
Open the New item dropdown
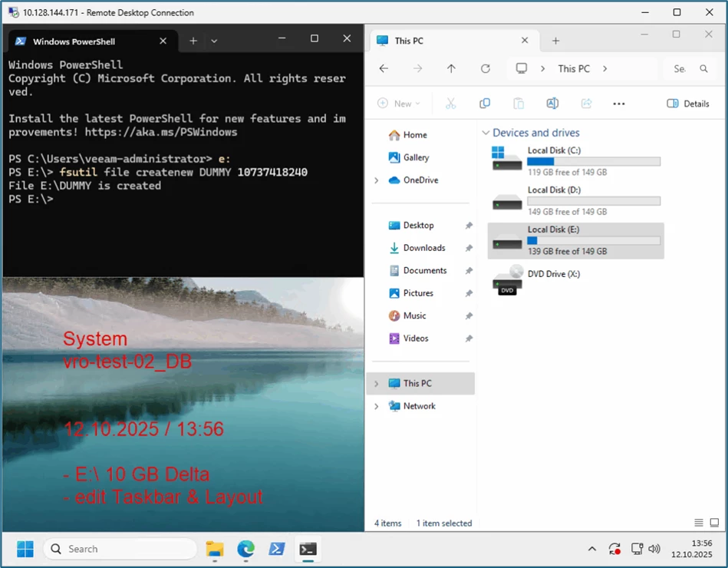[x=398, y=103]
